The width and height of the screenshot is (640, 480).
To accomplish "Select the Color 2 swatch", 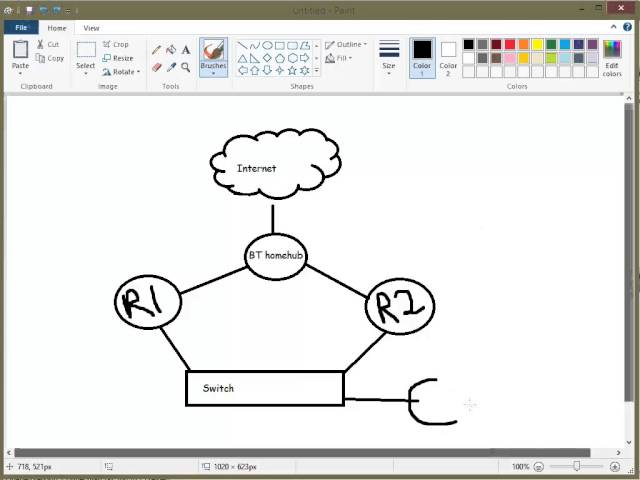I will pyautogui.click(x=448, y=58).
